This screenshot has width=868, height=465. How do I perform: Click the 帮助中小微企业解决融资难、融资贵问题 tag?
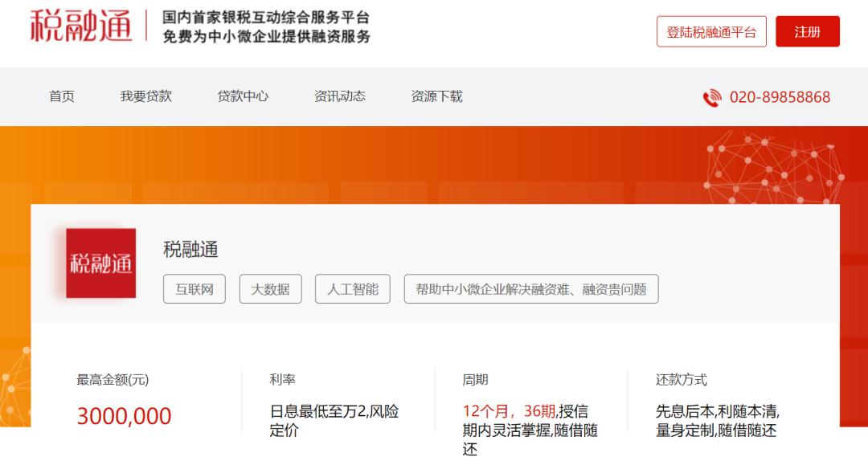530,289
